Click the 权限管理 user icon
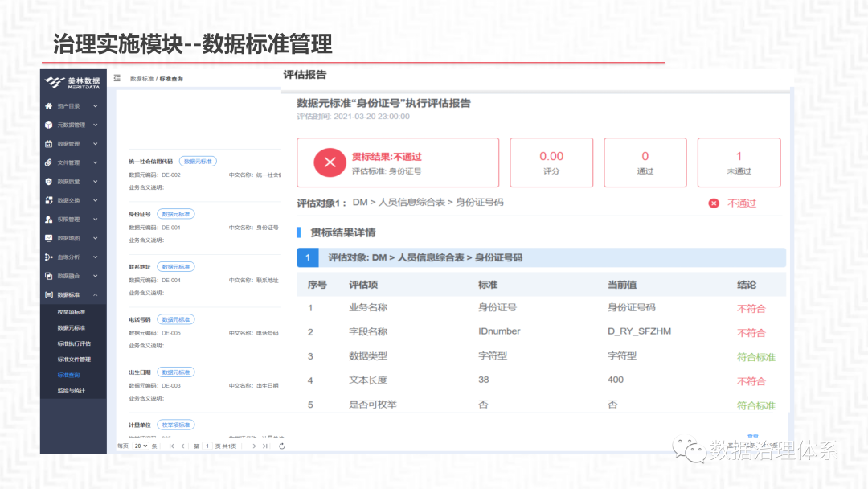The image size is (868, 489). pyautogui.click(x=49, y=220)
